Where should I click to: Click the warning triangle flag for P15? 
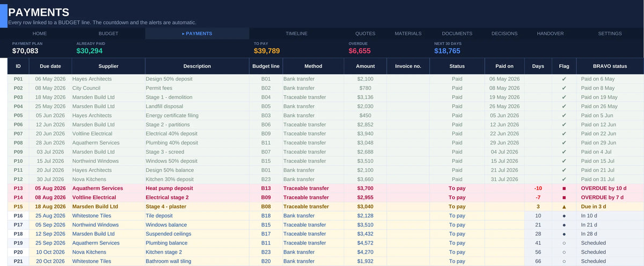564,207
